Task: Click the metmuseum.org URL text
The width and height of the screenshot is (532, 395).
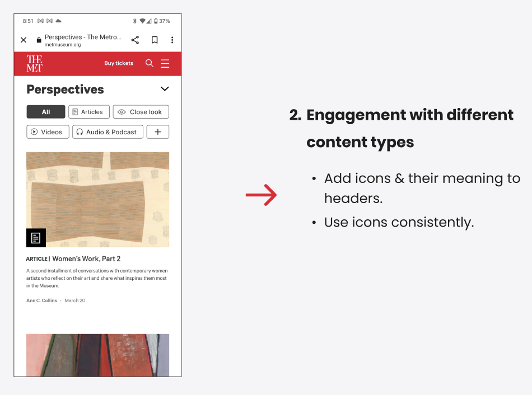Action: tap(63, 45)
